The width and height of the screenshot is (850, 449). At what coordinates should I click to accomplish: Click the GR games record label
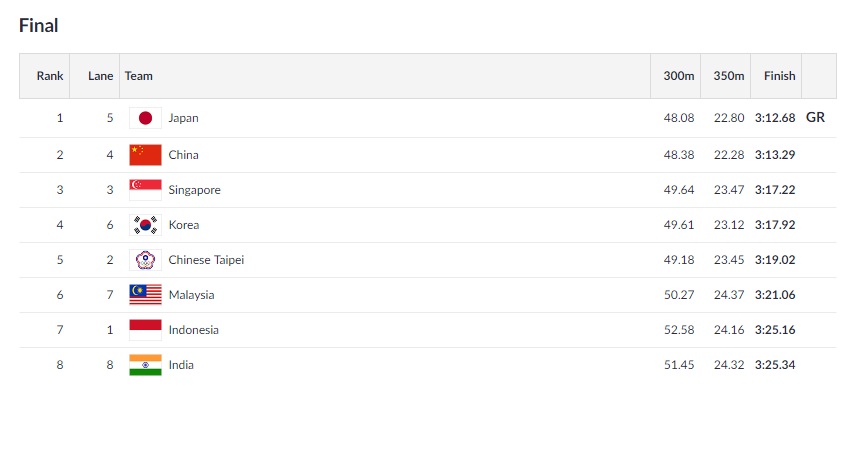(815, 118)
